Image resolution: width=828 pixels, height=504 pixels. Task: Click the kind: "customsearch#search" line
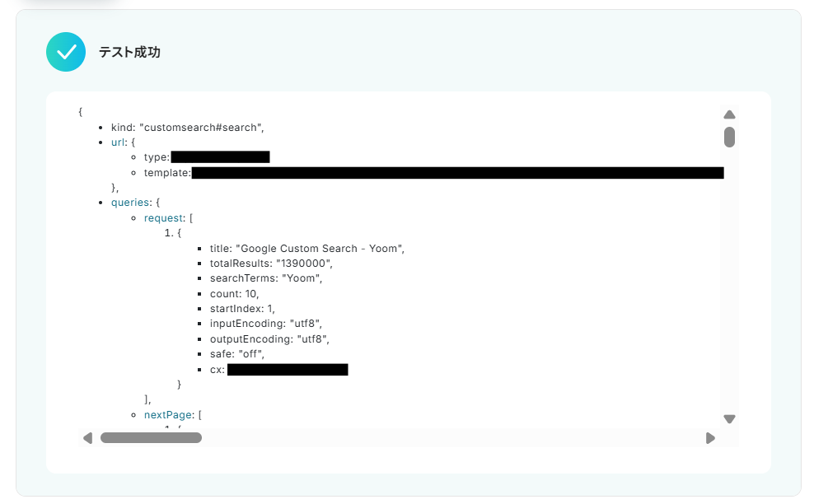point(188,127)
